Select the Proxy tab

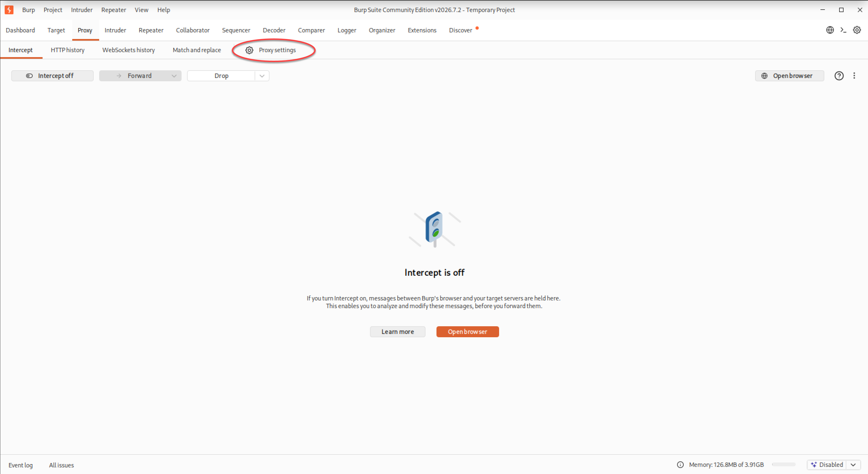pos(85,30)
